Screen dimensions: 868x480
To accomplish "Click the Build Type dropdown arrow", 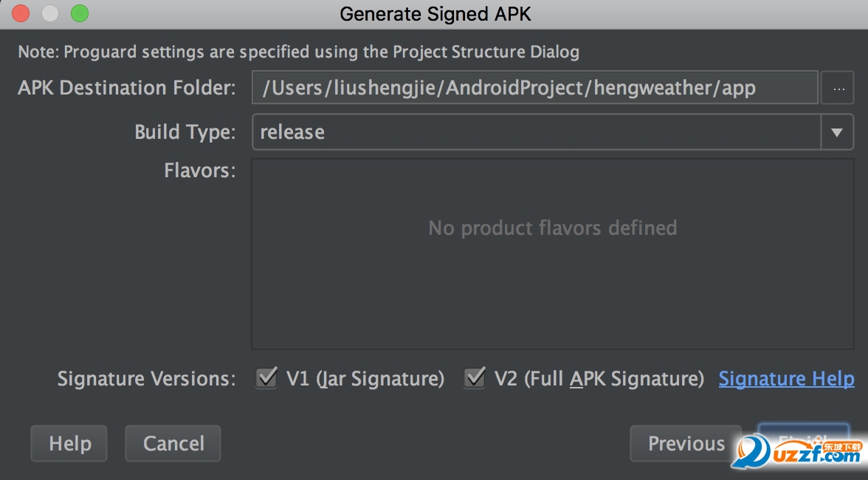I will coord(837,132).
